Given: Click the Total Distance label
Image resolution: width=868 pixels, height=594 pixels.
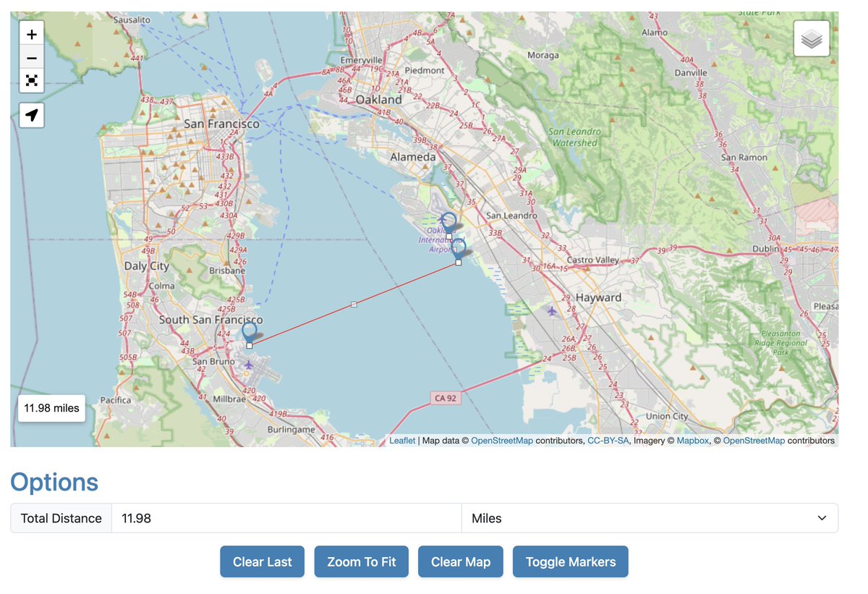Looking at the screenshot, I should click(x=61, y=518).
